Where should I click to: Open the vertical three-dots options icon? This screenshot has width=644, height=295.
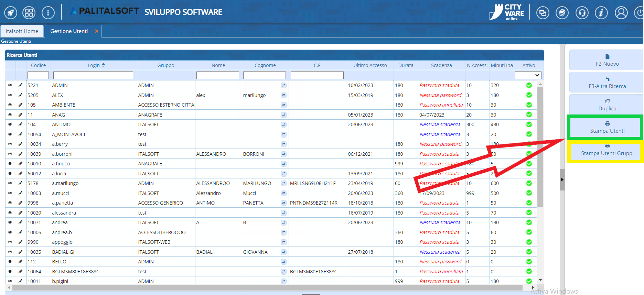[x=48, y=13]
